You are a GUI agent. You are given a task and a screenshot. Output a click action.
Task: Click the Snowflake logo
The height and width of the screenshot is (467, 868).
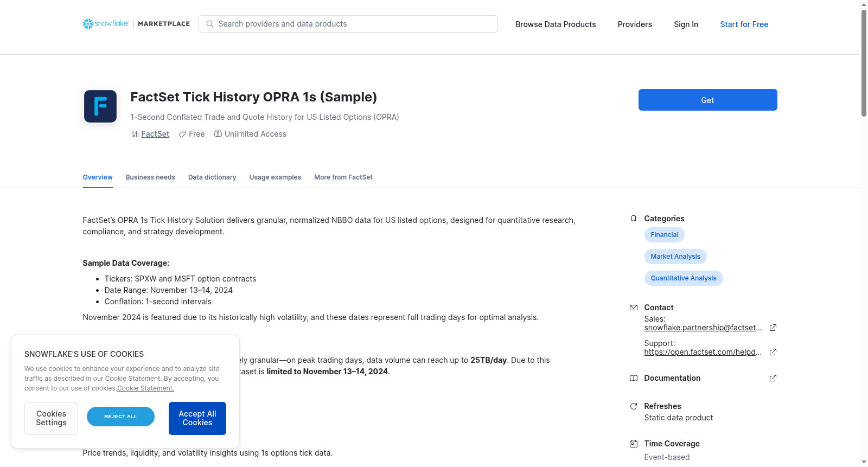[106, 24]
